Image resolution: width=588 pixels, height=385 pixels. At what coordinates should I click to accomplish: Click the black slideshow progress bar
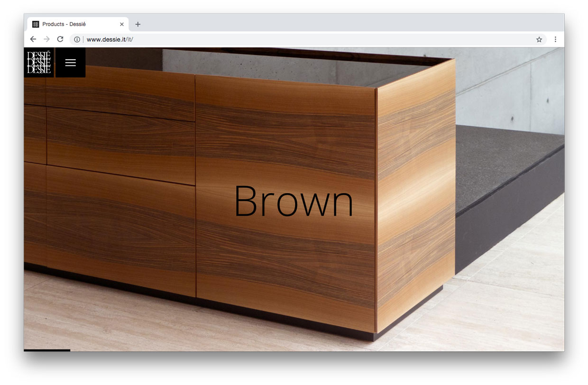pyautogui.click(x=47, y=350)
